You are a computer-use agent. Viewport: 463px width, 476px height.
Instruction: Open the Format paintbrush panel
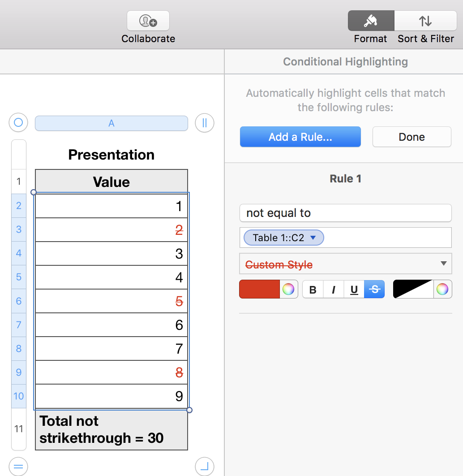click(371, 21)
